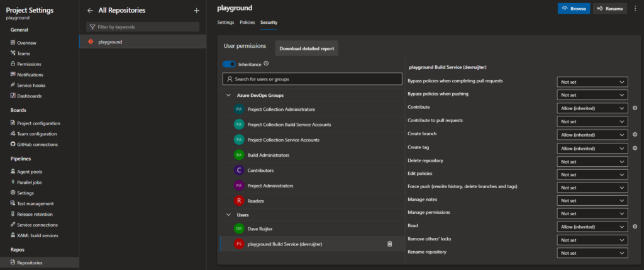Click the Rename button
This screenshot has height=270, width=644.
click(x=610, y=9)
